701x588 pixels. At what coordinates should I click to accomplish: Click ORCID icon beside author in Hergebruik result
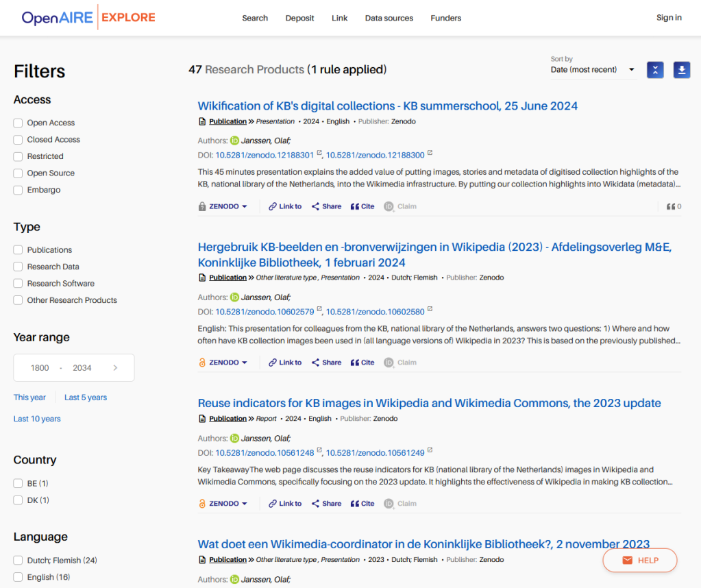(235, 297)
